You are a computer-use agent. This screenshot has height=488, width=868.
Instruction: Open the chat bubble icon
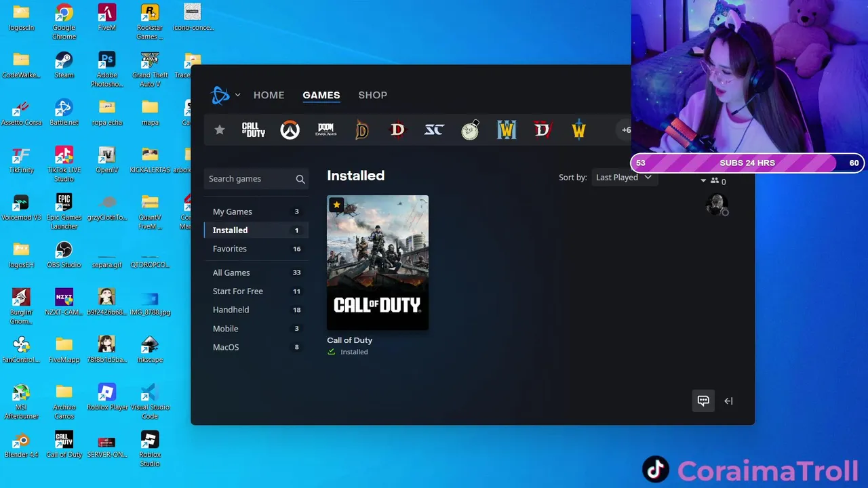coord(703,401)
